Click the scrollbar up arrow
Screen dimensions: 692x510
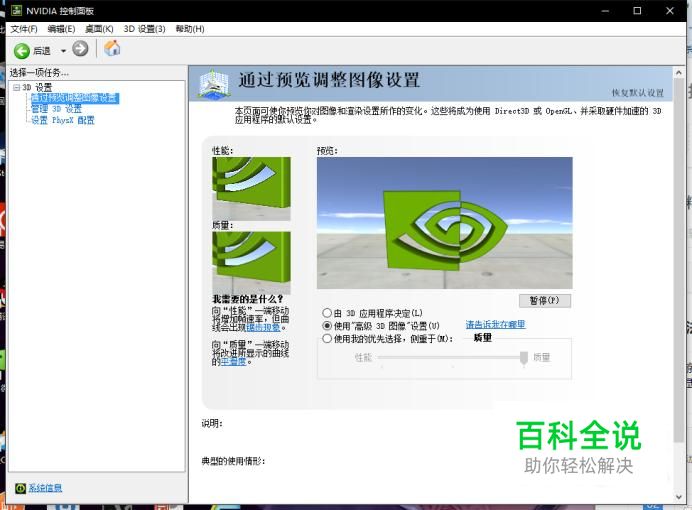(x=679, y=72)
